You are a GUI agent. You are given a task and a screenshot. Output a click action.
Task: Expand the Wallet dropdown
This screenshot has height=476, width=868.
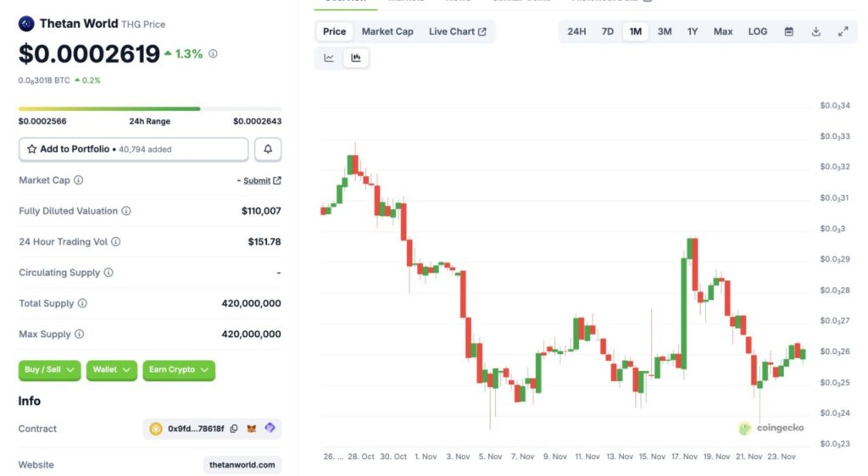[112, 370]
